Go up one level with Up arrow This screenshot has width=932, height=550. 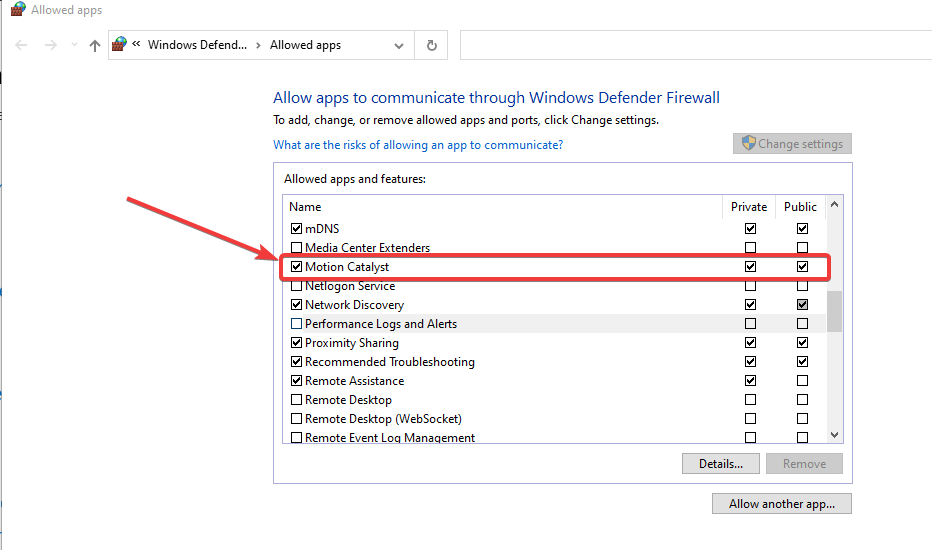coord(95,45)
